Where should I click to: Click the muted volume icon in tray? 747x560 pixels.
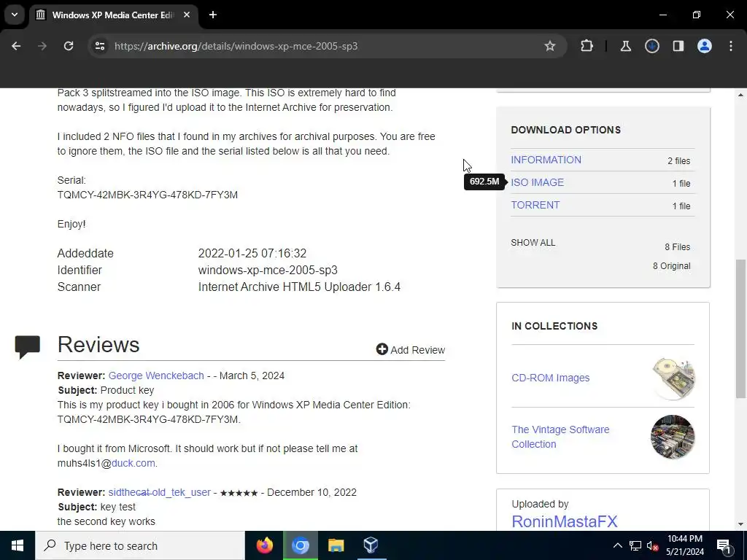653,545
